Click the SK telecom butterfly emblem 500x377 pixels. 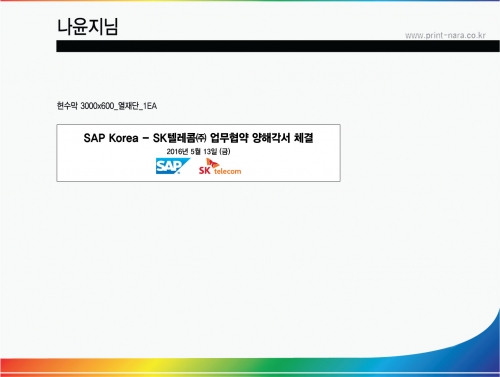coord(212,163)
